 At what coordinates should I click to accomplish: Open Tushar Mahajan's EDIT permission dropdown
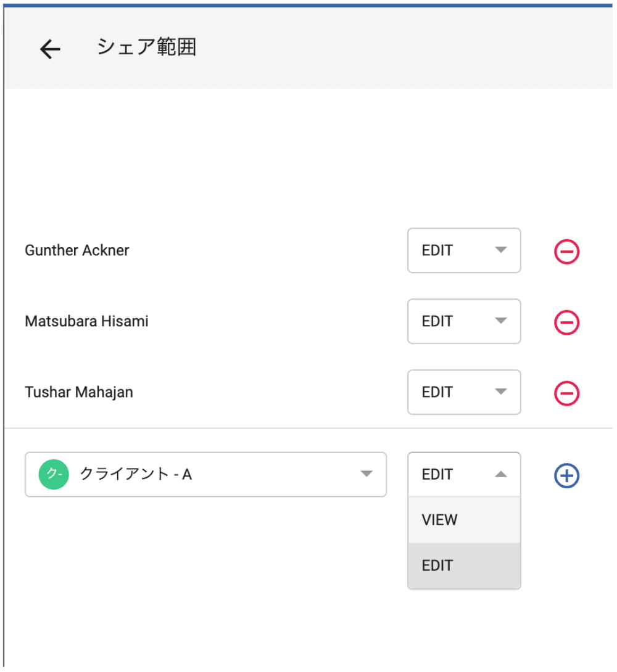[x=464, y=392]
